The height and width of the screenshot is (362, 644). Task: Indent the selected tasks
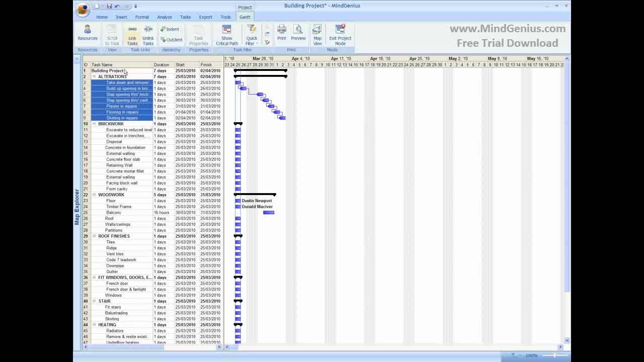tap(170, 29)
